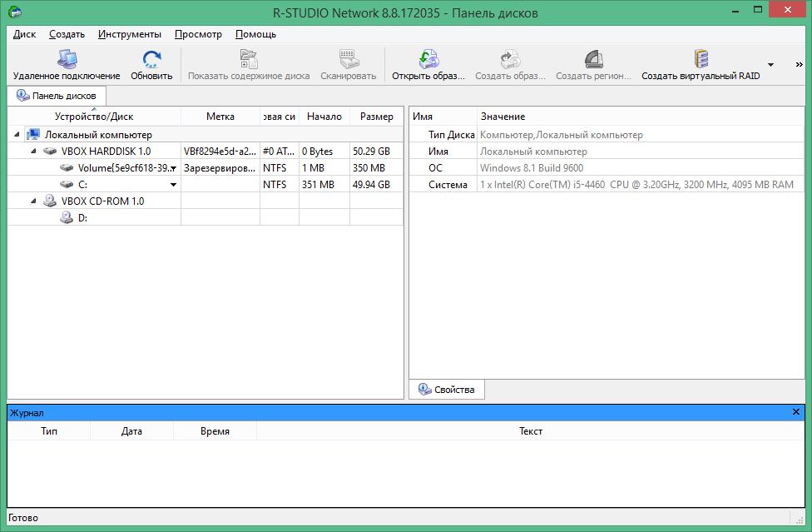The width and height of the screenshot is (812, 532).
Task: Collapse the VBOX CD-ROM 1.0 node
Action: pos(33,201)
